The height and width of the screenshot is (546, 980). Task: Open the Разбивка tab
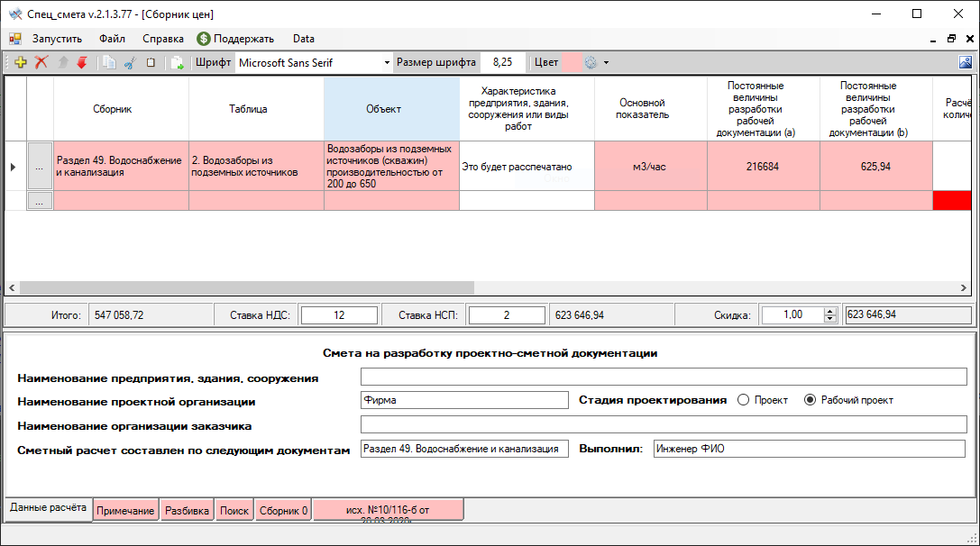click(x=187, y=510)
